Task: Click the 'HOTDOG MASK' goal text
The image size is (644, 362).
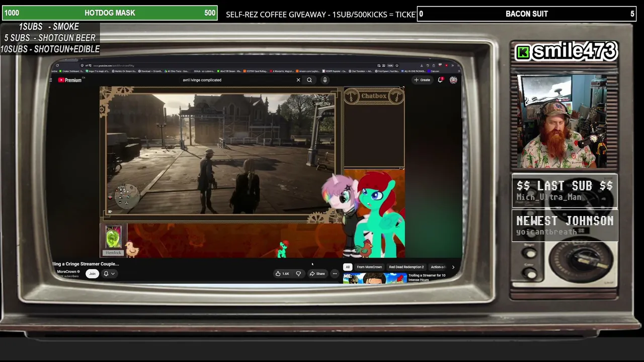Action: tap(110, 13)
